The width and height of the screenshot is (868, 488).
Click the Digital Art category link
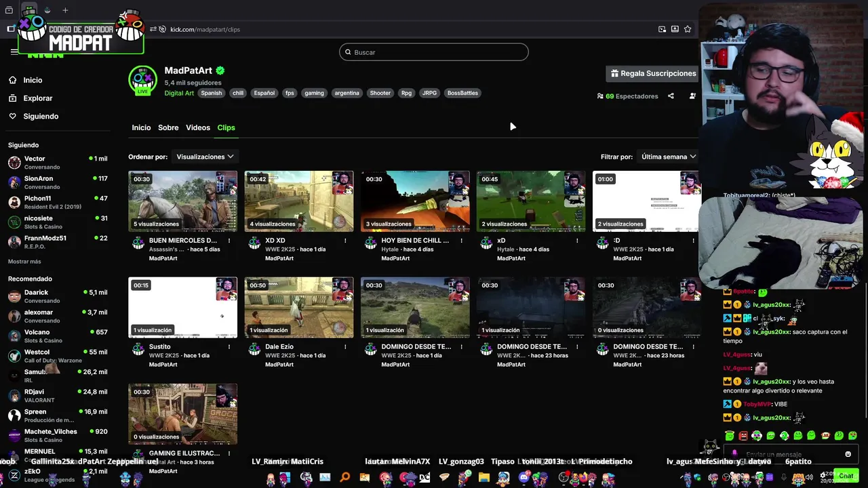coord(179,93)
